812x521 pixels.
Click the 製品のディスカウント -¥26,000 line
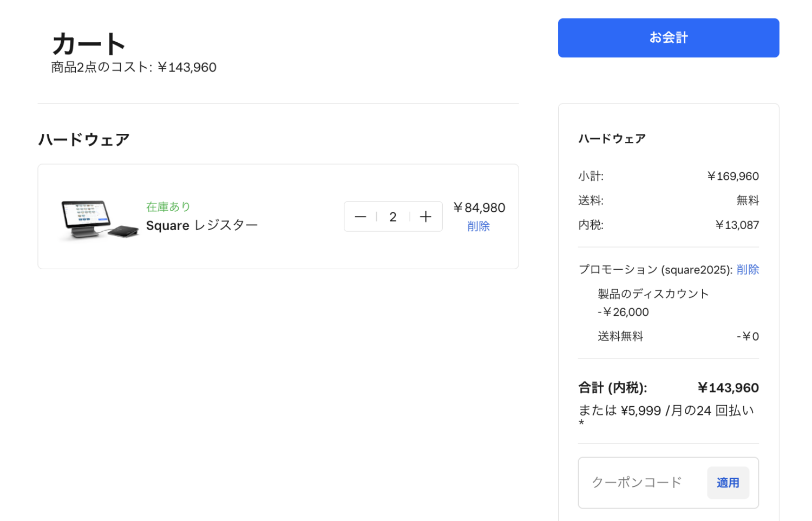653,302
